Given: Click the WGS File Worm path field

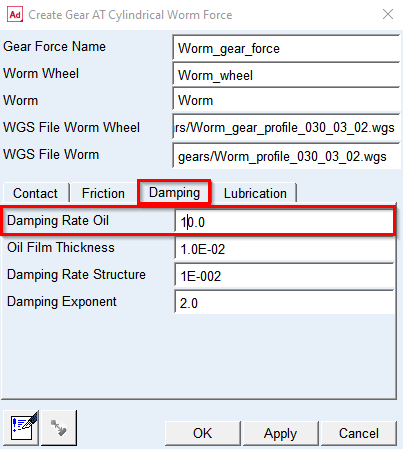Looking at the screenshot, I should point(286,156).
